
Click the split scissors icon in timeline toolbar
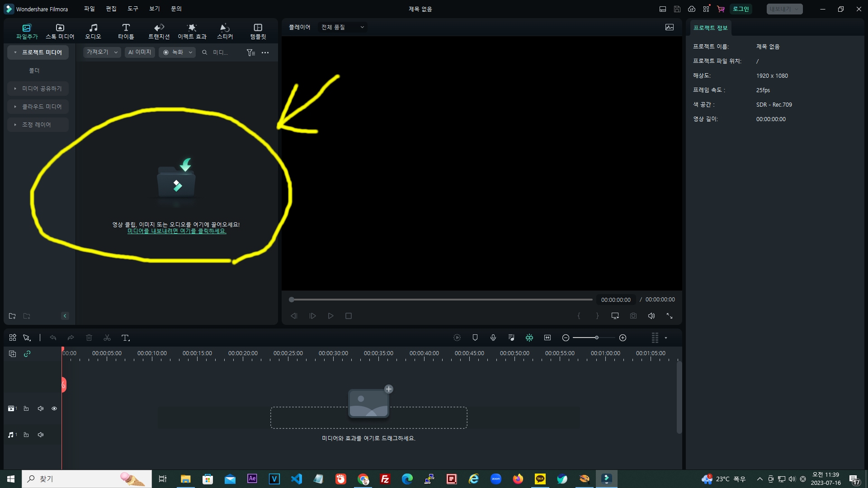pos(107,338)
